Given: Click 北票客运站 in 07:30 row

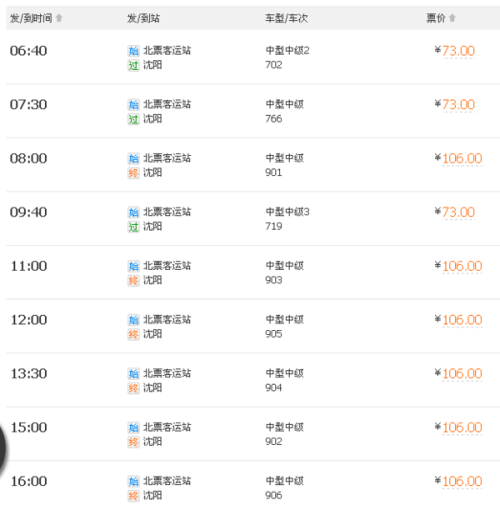Looking at the screenshot, I should (x=167, y=105).
